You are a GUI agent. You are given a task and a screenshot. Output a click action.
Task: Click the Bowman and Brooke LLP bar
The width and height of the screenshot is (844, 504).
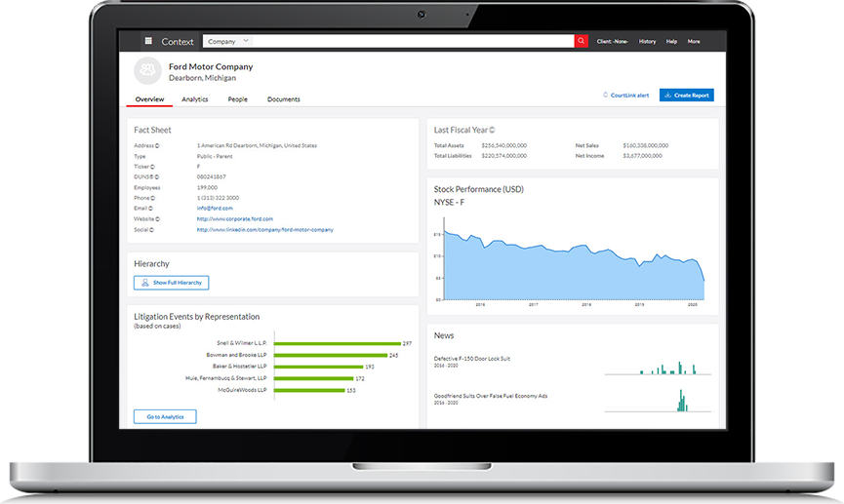point(331,355)
